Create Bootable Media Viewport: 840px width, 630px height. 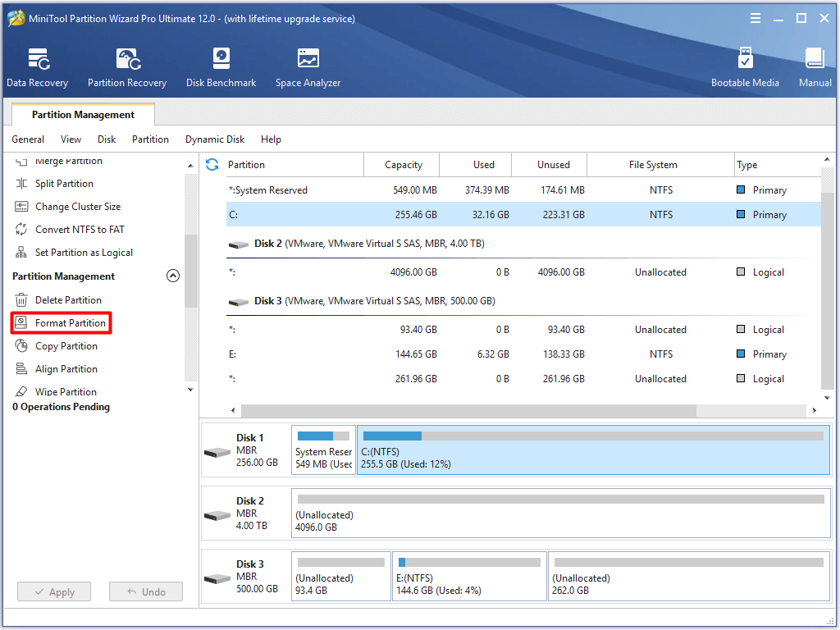pyautogui.click(x=745, y=67)
